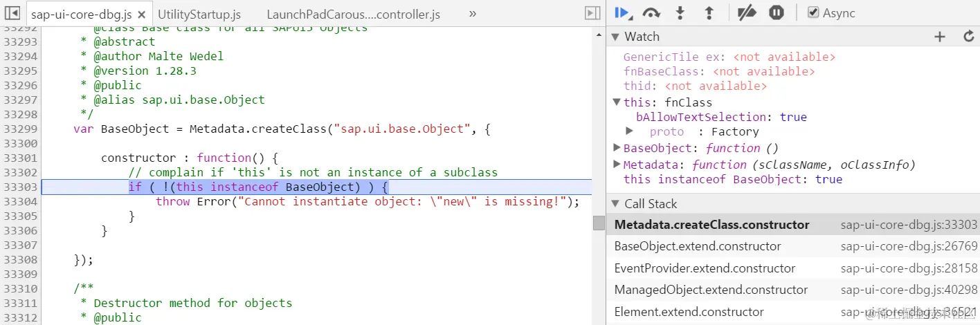
Task: Switch to the UtilityStartup.js tab
Action: [199, 14]
